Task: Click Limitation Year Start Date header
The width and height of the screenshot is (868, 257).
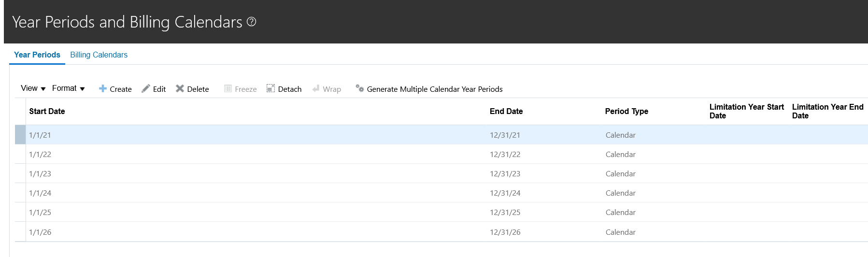Action: (x=747, y=111)
